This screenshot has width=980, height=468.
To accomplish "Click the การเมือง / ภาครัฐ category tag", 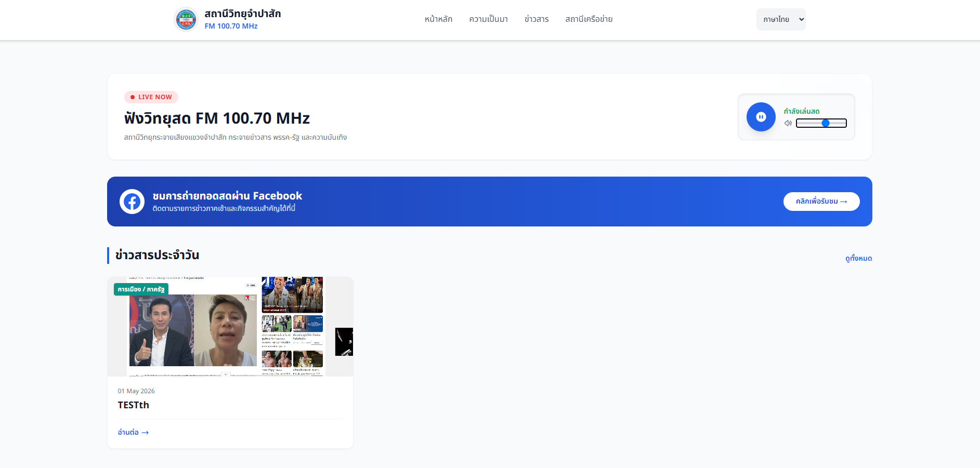I will click(x=141, y=289).
